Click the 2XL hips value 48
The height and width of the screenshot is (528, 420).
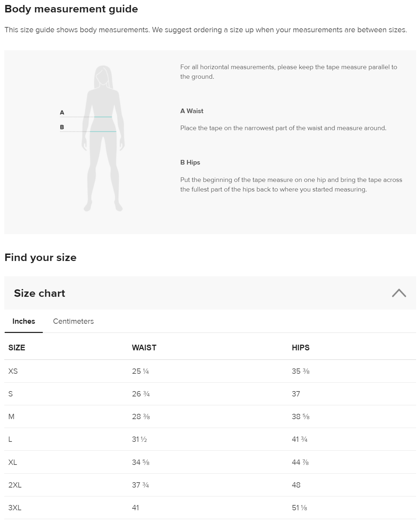pos(296,485)
